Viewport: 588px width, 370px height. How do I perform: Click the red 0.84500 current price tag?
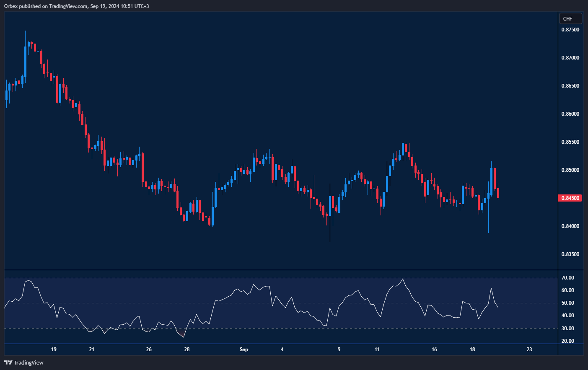click(570, 198)
